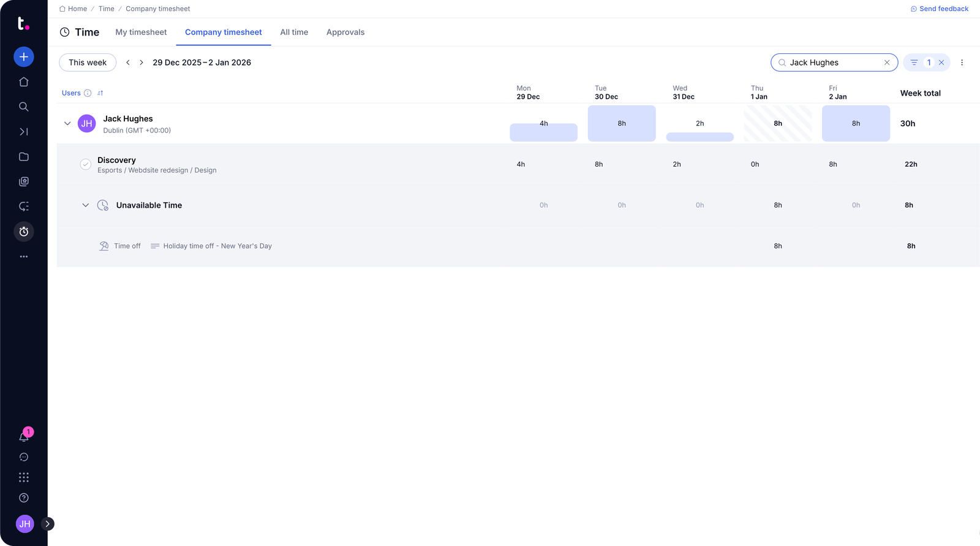This screenshot has height=546, width=980.
Task: Open the Projects folder icon in sidebar
Action: tap(24, 157)
